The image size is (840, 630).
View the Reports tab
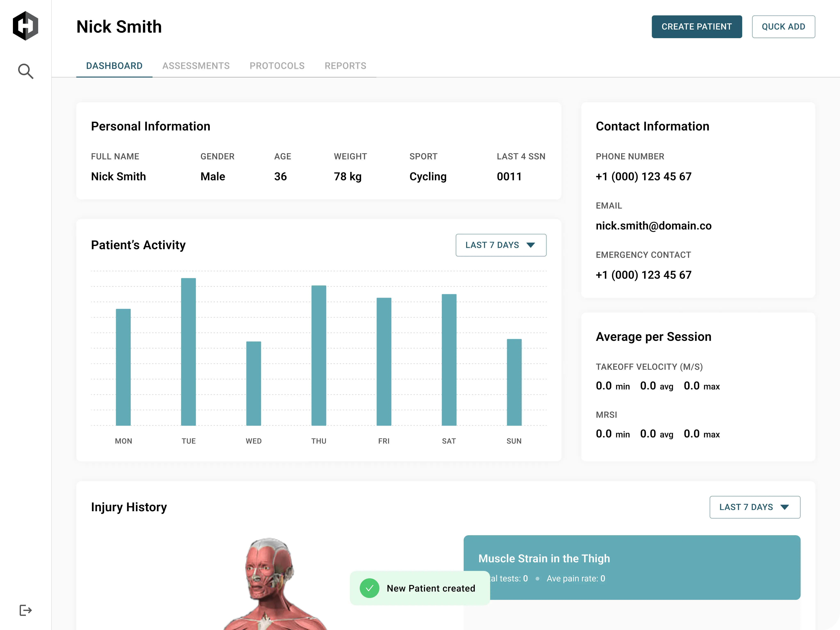[x=345, y=65]
